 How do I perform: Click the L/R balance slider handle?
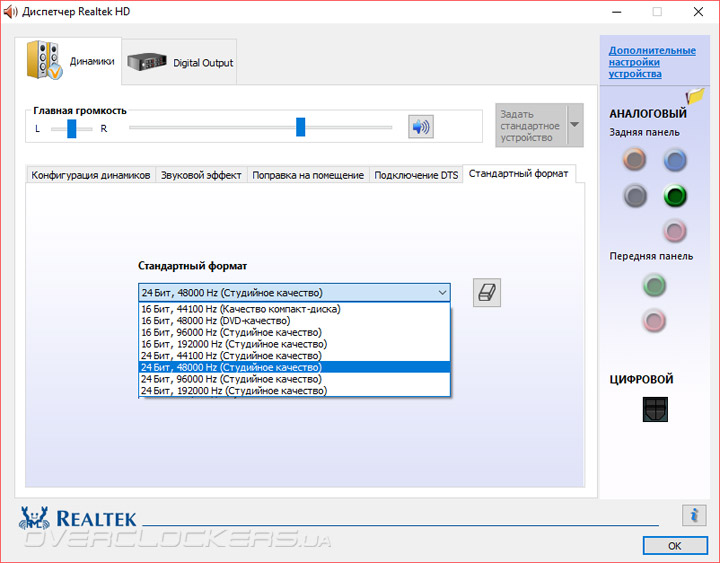pyautogui.click(x=72, y=129)
